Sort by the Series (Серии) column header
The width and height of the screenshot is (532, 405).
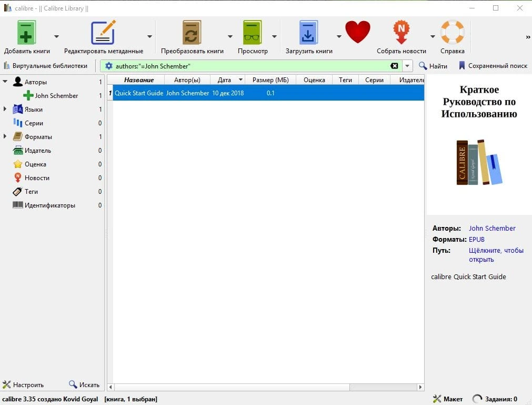(374, 80)
